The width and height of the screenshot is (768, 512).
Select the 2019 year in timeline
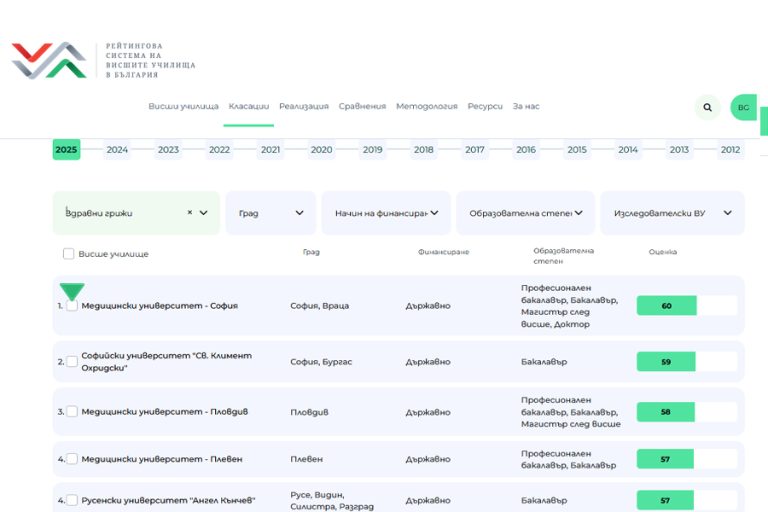(372, 150)
